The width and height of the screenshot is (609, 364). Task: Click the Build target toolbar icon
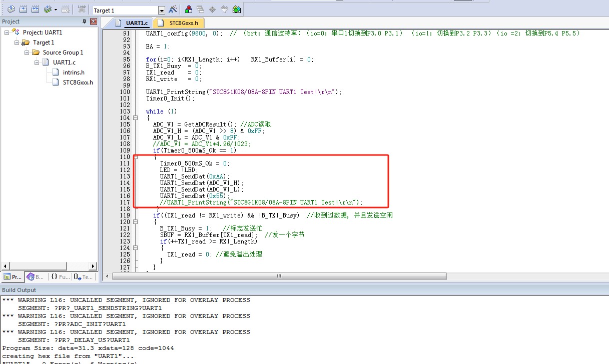pyautogui.click(x=23, y=9)
